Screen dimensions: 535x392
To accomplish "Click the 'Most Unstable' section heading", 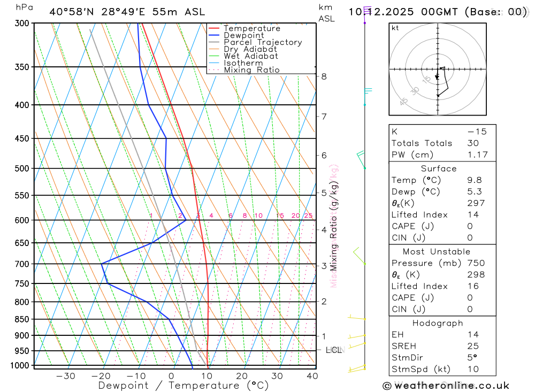I will click(x=437, y=252).
